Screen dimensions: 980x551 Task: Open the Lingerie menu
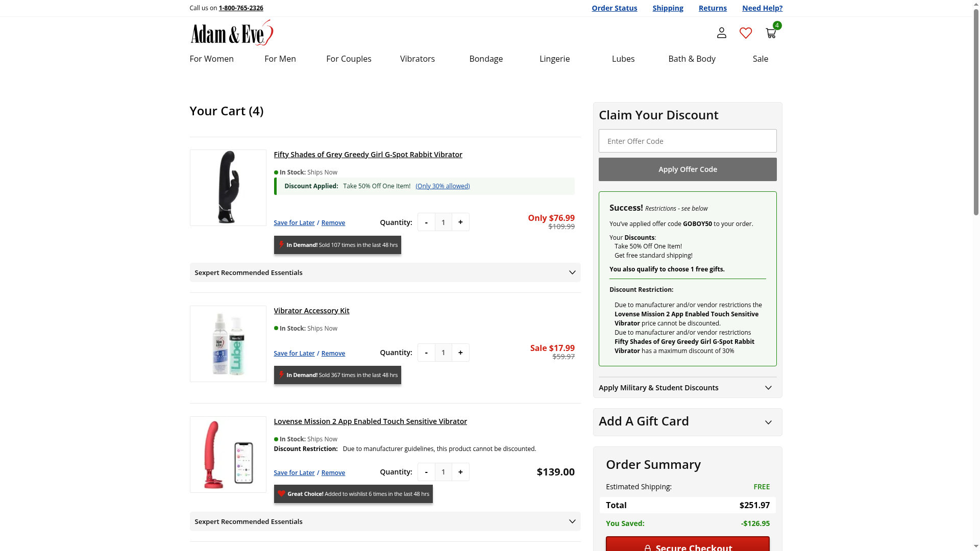[554, 59]
